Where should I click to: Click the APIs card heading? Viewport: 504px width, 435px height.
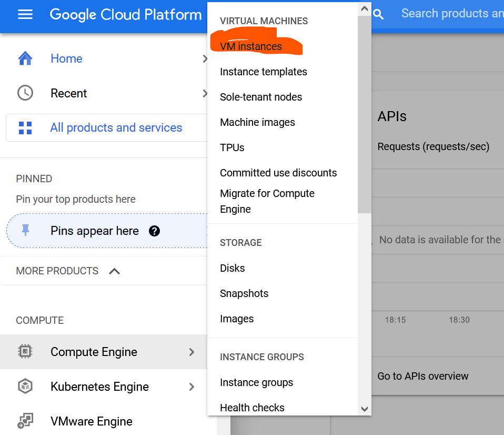[392, 116]
